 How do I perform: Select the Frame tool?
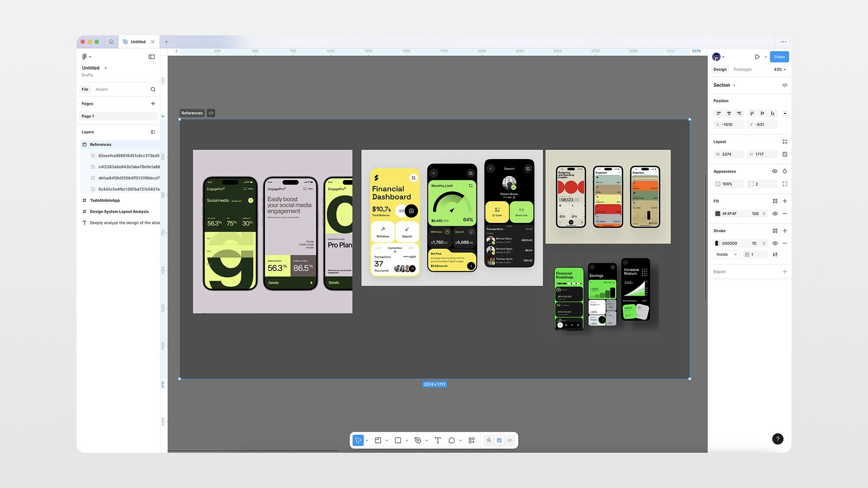pos(379,440)
